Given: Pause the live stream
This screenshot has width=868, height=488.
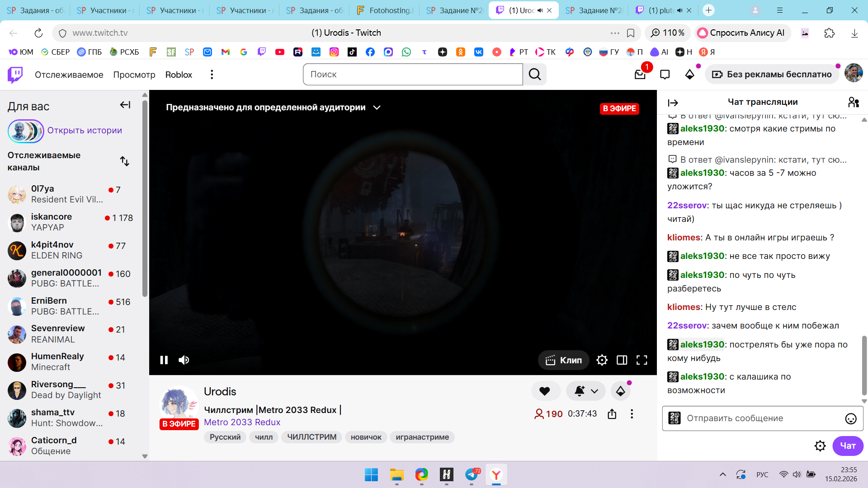Looking at the screenshot, I should 164,360.
